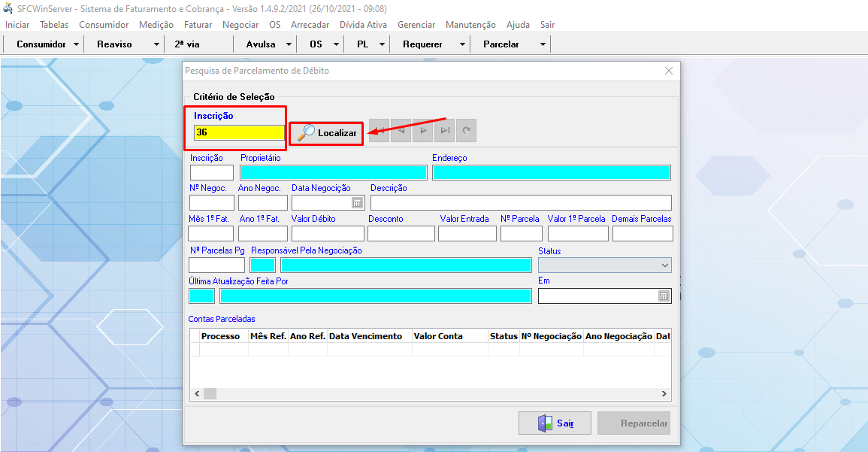868x452 pixels.
Task: Open the Consumidor toolbar dropdown arrow
Action: pyautogui.click(x=77, y=44)
